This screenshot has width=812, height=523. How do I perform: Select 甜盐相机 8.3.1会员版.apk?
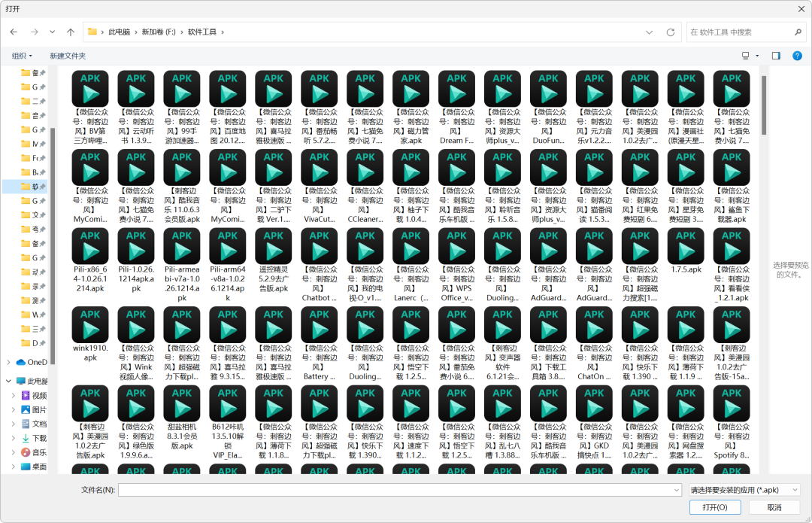182,418
